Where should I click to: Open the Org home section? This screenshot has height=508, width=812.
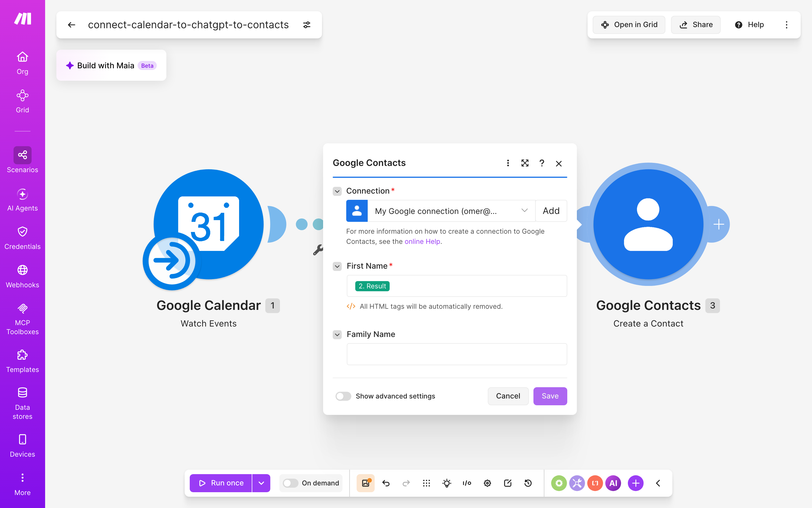[x=23, y=63]
